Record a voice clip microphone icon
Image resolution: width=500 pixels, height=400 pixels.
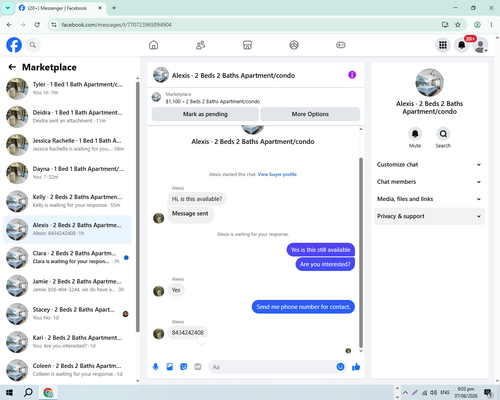(156, 367)
